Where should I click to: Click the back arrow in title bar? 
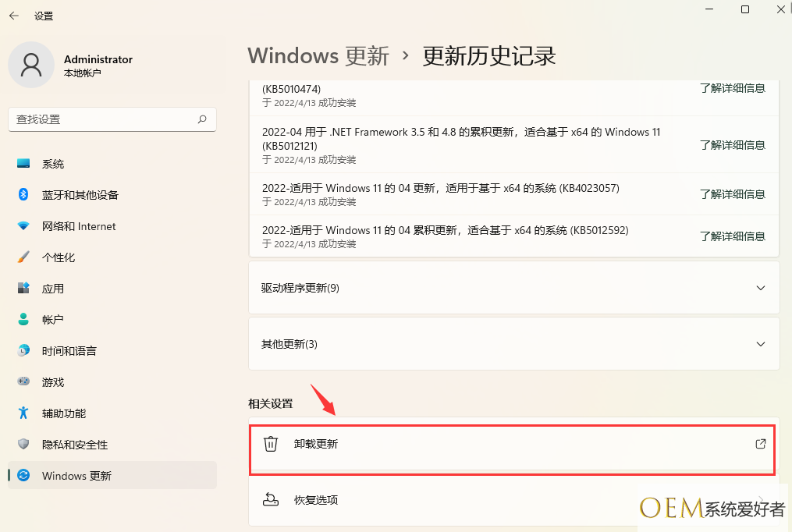tap(14, 16)
